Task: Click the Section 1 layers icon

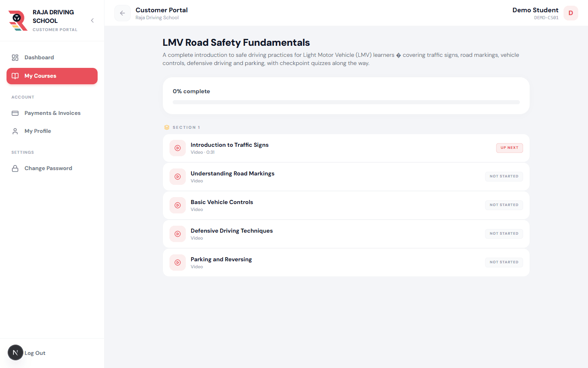Action: tap(167, 128)
